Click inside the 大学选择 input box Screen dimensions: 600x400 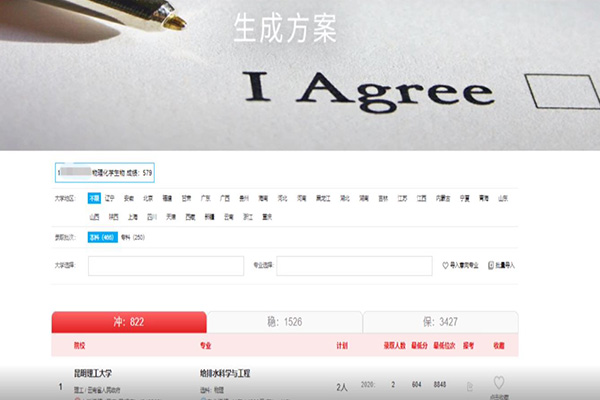click(x=166, y=266)
